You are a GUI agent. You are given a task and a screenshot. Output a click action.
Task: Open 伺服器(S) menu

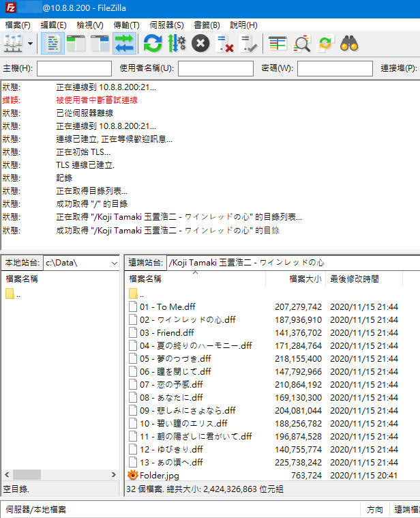(x=166, y=25)
